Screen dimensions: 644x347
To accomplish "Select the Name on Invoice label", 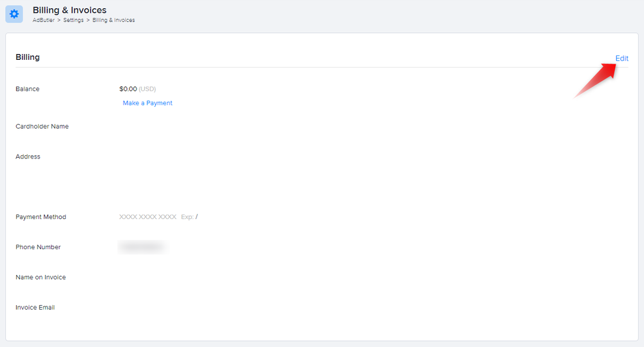I will point(41,277).
